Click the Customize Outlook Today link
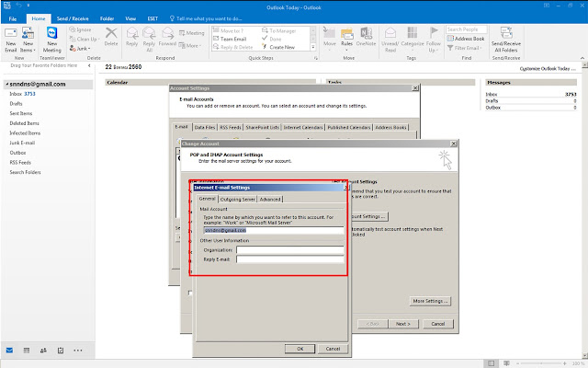Viewport: 588px width, 368px height. coord(548,69)
